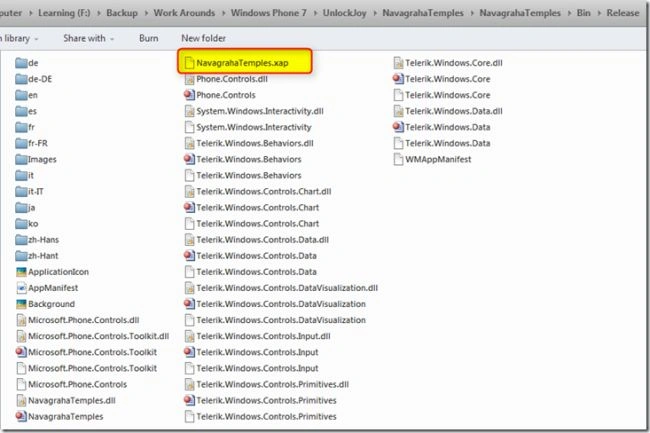Image resolution: width=650 pixels, height=433 pixels.
Task: Select the NavagrahaTemples.xap file icon
Action: [189, 63]
